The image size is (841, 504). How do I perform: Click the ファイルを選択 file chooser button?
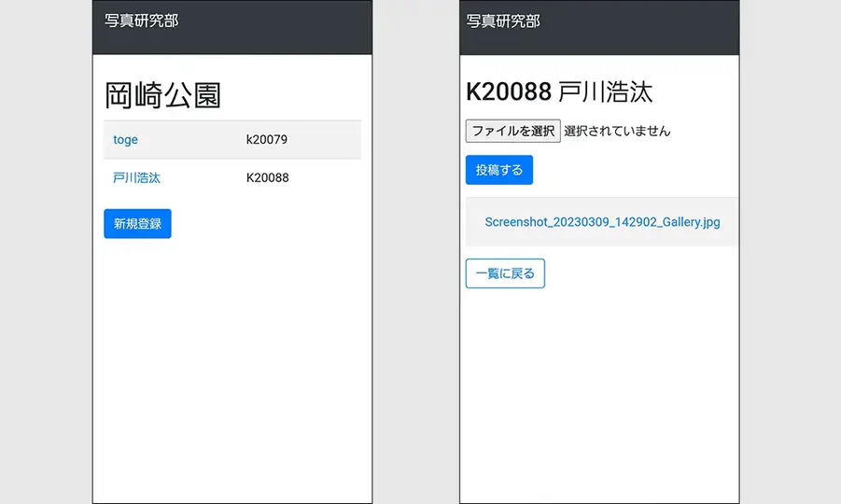512,131
